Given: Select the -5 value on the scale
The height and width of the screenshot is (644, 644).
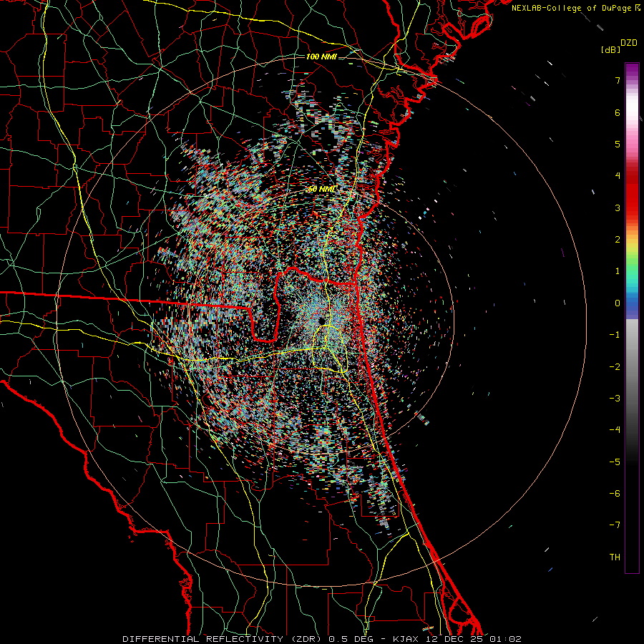Looking at the screenshot, I should coord(615,462).
